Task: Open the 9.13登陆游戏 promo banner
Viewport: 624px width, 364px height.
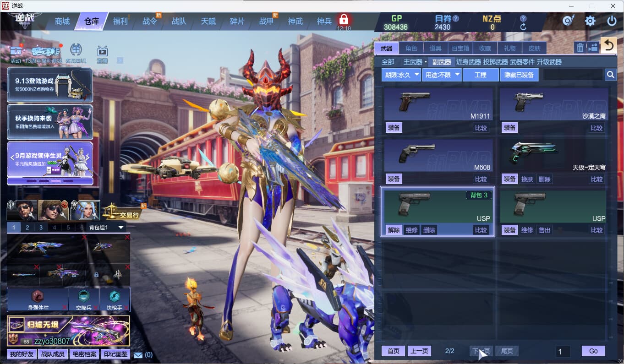Action: point(50,85)
